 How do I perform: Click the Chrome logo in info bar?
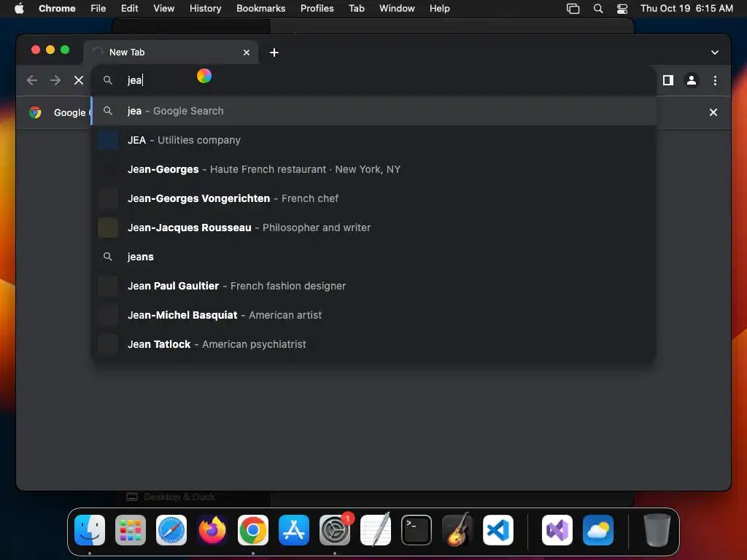coord(35,112)
